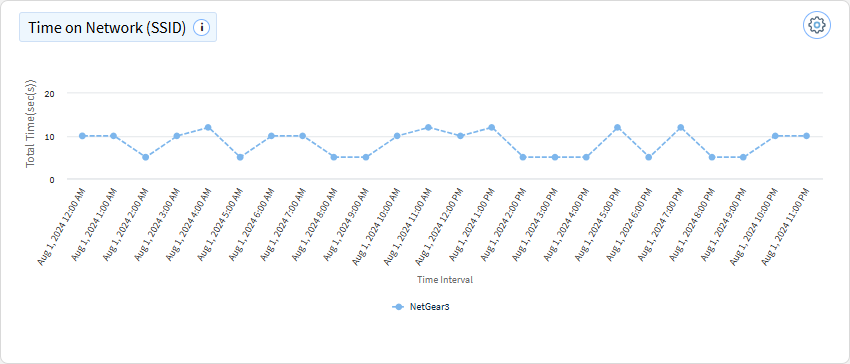Click the data point at Aug 1, 2024 12:00 AM
The width and height of the screenshot is (850, 364).
[82, 136]
